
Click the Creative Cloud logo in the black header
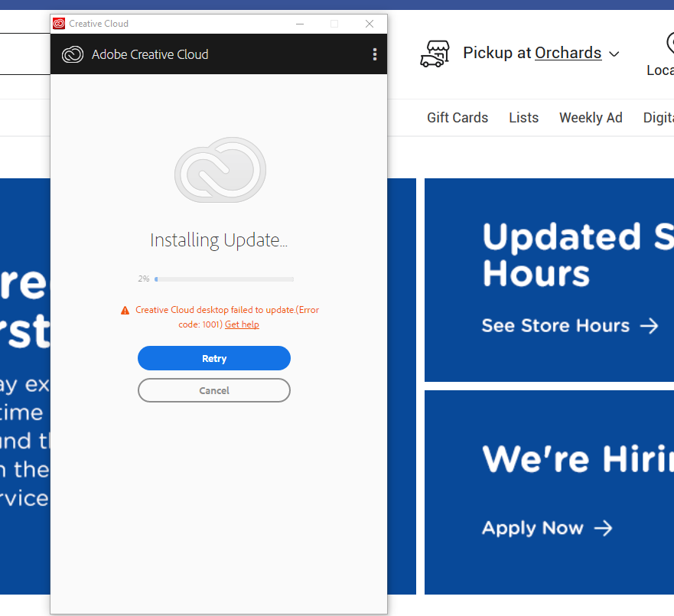pyautogui.click(x=72, y=54)
